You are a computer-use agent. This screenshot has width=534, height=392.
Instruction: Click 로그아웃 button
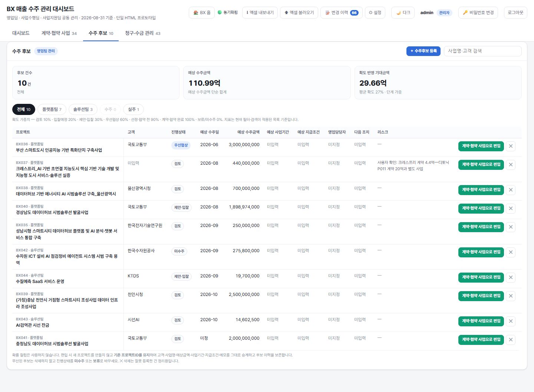515,13
